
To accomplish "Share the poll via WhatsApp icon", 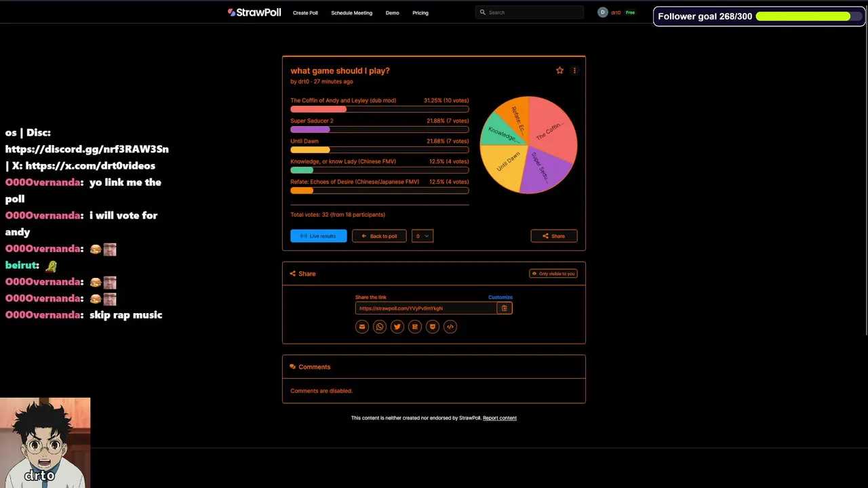I will (380, 327).
